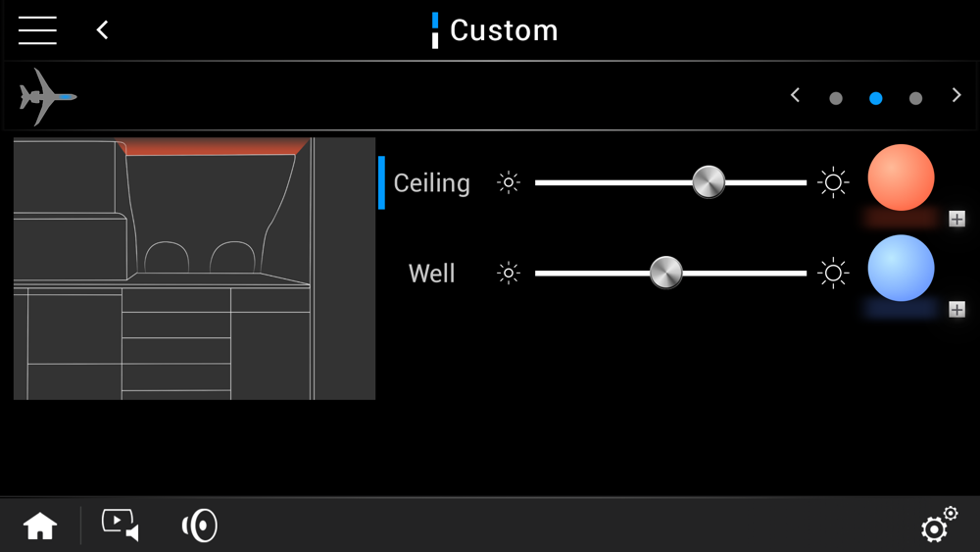Open the media video icon
Screen dimensions: 980x552
[x=120, y=526]
